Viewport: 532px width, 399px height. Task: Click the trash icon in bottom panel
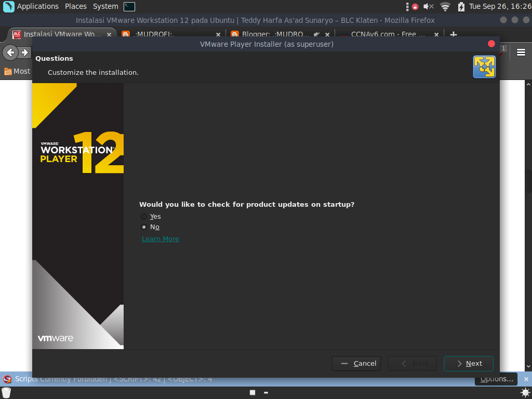pos(6,393)
